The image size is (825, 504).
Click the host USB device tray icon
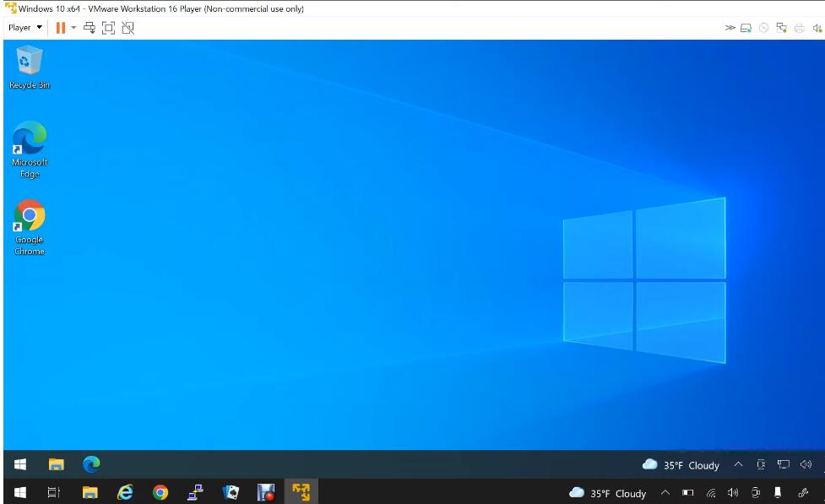coord(778,493)
